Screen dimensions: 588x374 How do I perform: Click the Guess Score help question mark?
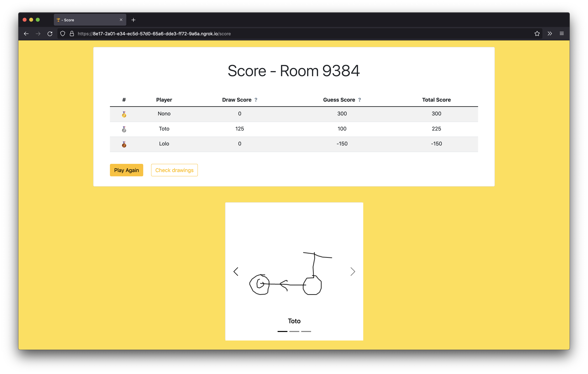pos(359,100)
